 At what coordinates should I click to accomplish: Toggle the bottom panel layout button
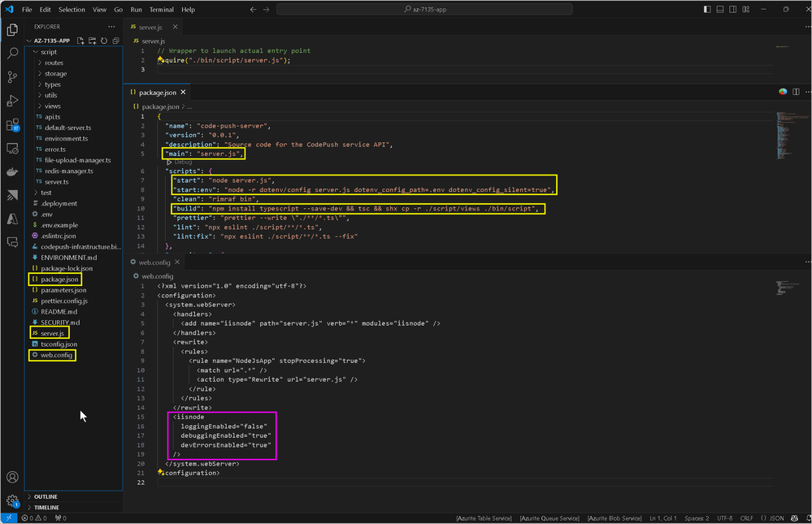(720, 9)
